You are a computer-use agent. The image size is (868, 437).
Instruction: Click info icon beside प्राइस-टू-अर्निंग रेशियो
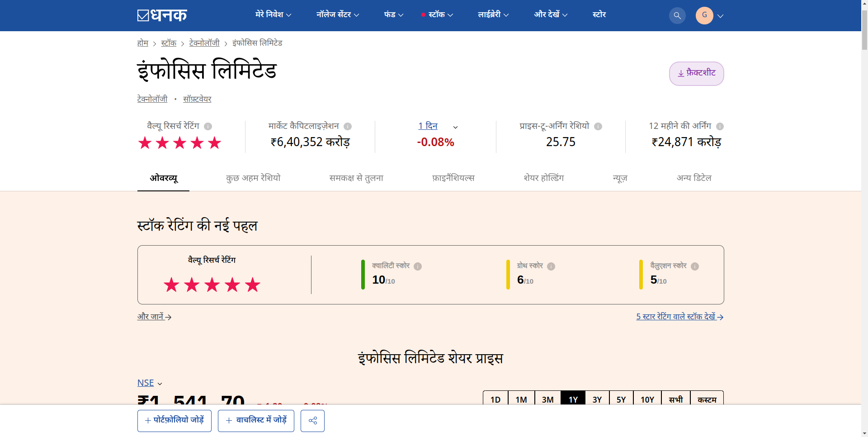click(x=599, y=127)
